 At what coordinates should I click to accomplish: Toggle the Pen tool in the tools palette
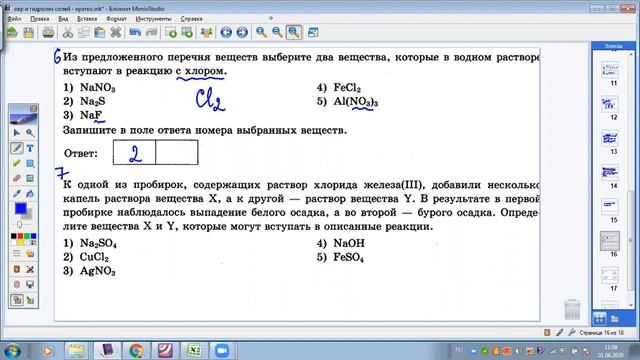click(x=17, y=148)
